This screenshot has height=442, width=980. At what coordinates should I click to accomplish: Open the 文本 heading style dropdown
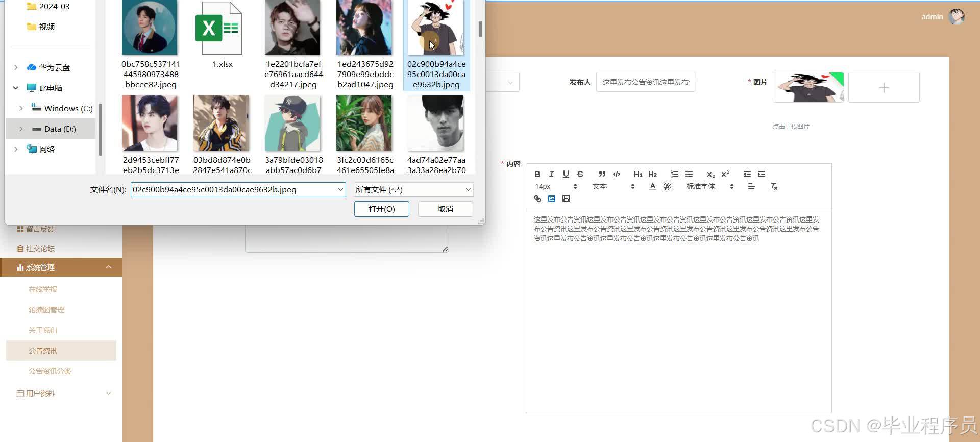[x=613, y=186]
